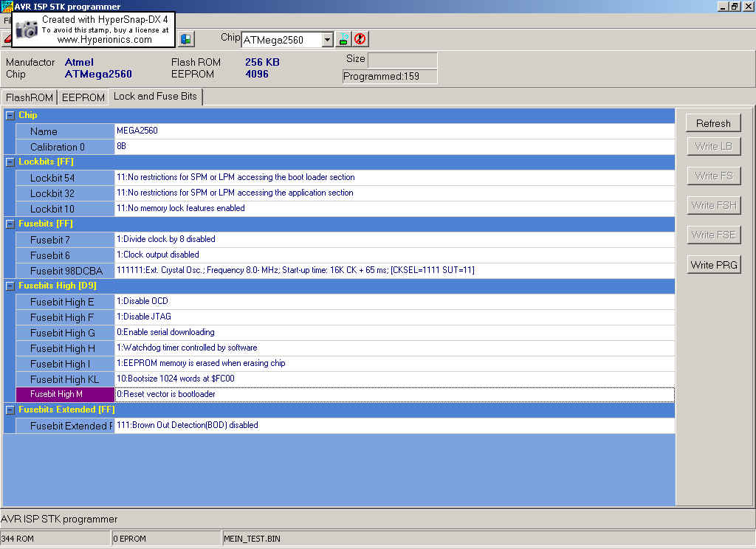Viewport: 756px width, 549px height.
Task: Click the Write FSH button
Action: point(713,205)
